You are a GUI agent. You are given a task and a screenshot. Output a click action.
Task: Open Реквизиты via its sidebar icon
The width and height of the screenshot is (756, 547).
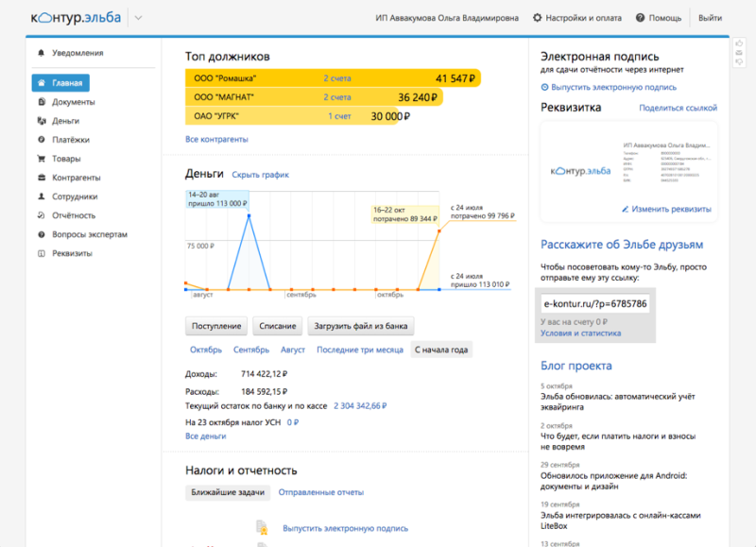42,253
